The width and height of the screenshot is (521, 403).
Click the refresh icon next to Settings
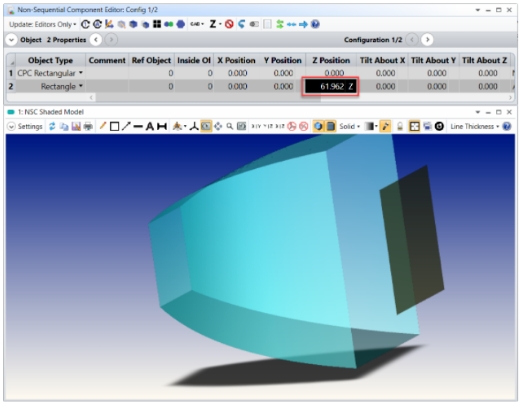(x=52, y=127)
